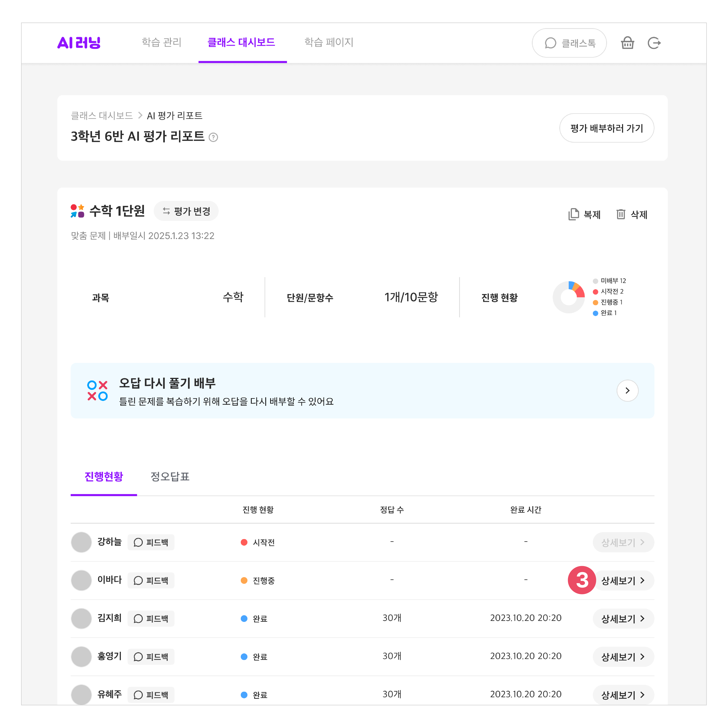Click 평가 배부하러 가기 button
This screenshot has width=728, height=728.
coord(606,128)
